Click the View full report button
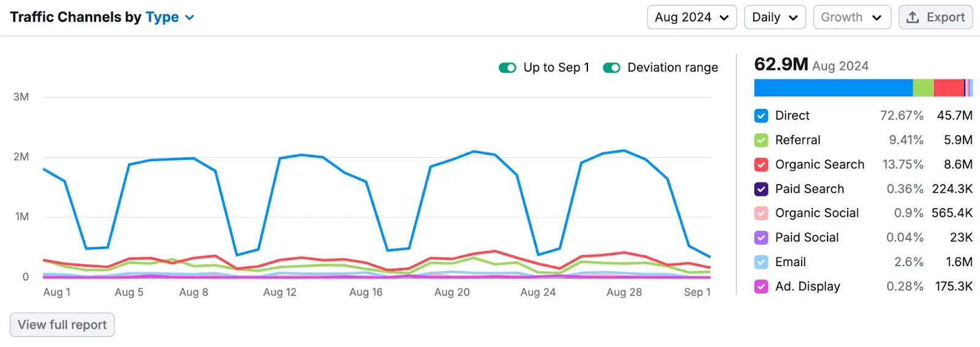The width and height of the screenshot is (980, 347). coord(62,325)
